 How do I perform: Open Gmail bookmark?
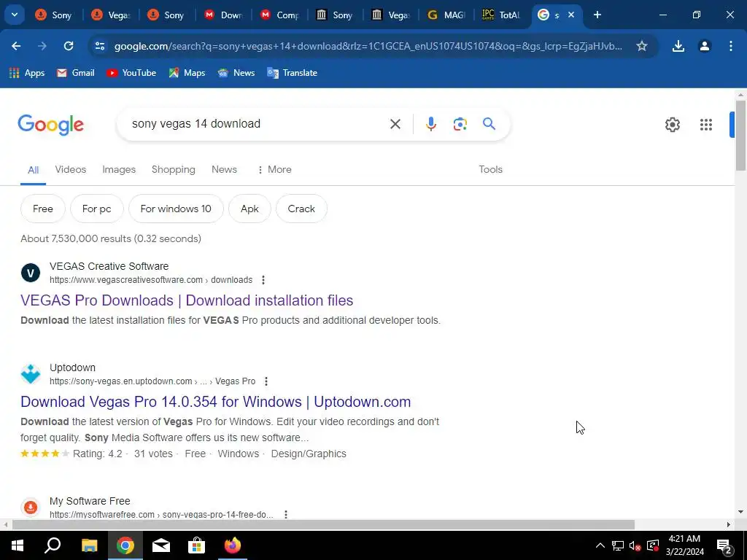click(x=76, y=73)
